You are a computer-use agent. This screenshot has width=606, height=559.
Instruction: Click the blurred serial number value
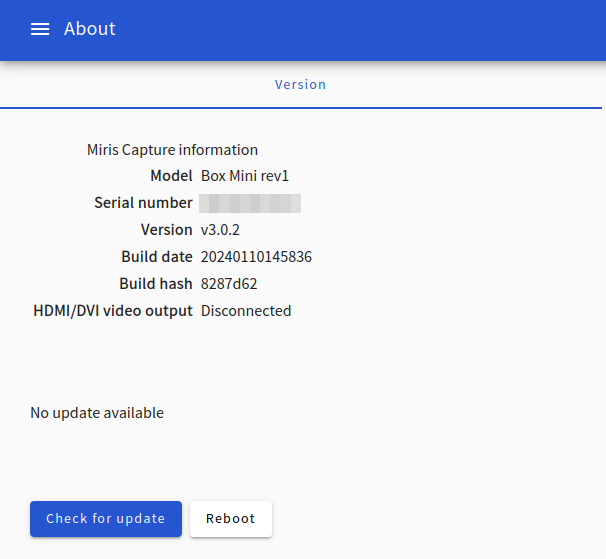pyautogui.click(x=250, y=203)
